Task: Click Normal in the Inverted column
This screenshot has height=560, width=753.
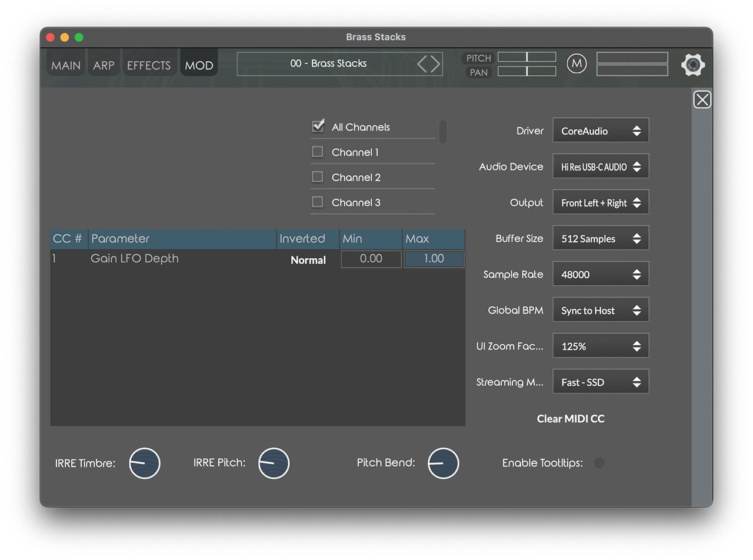Action: [308, 260]
